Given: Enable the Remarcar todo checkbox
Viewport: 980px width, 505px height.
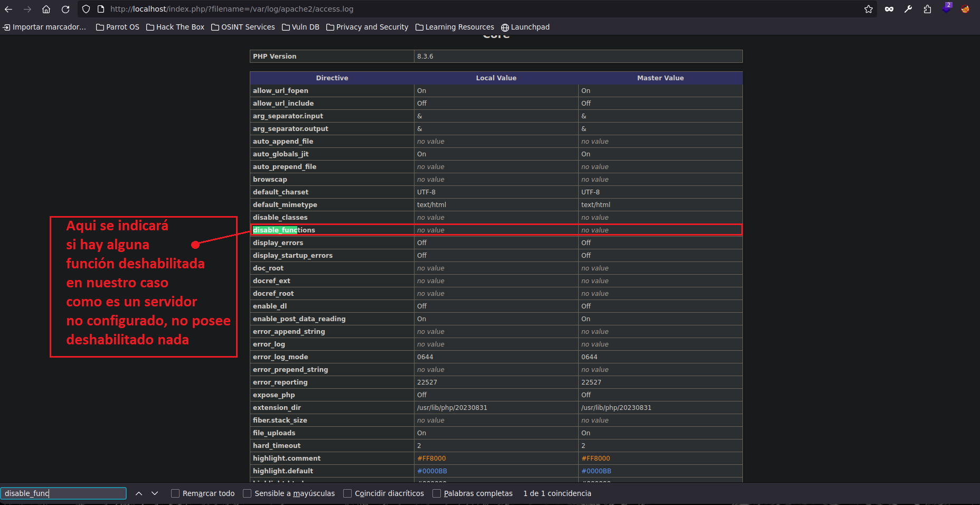Looking at the screenshot, I should pyautogui.click(x=175, y=493).
